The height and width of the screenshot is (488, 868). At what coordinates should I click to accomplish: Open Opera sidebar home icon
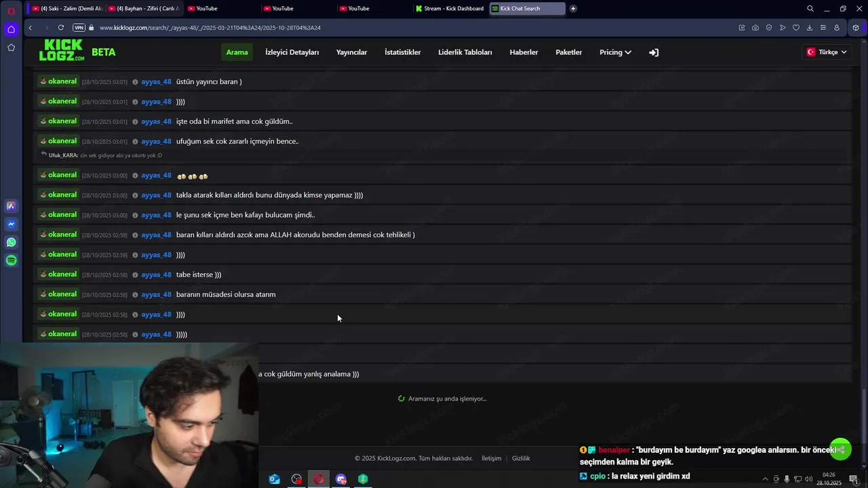(11, 29)
